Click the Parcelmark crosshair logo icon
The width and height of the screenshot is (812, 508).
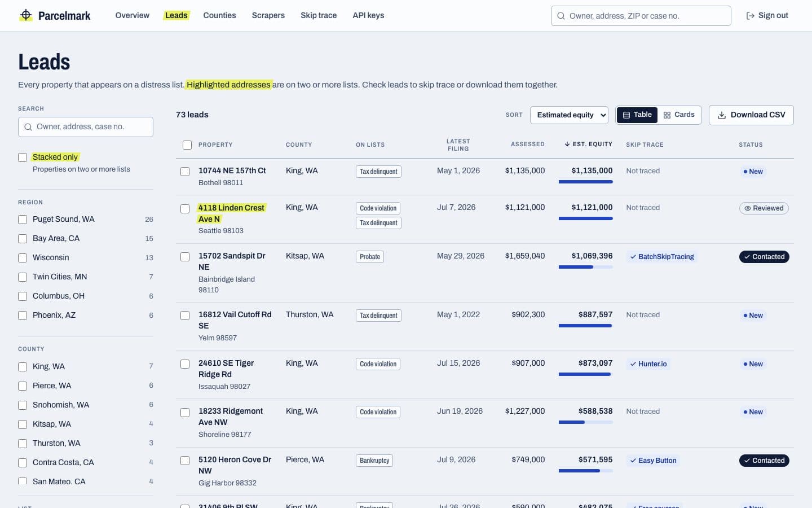[26, 15]
